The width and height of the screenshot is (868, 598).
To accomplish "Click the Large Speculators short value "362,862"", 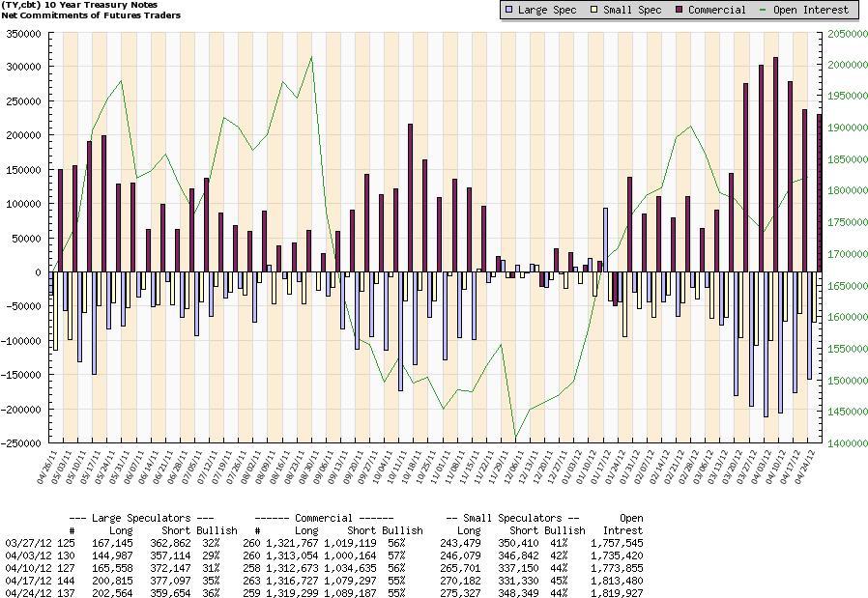I will click(170, 543).
